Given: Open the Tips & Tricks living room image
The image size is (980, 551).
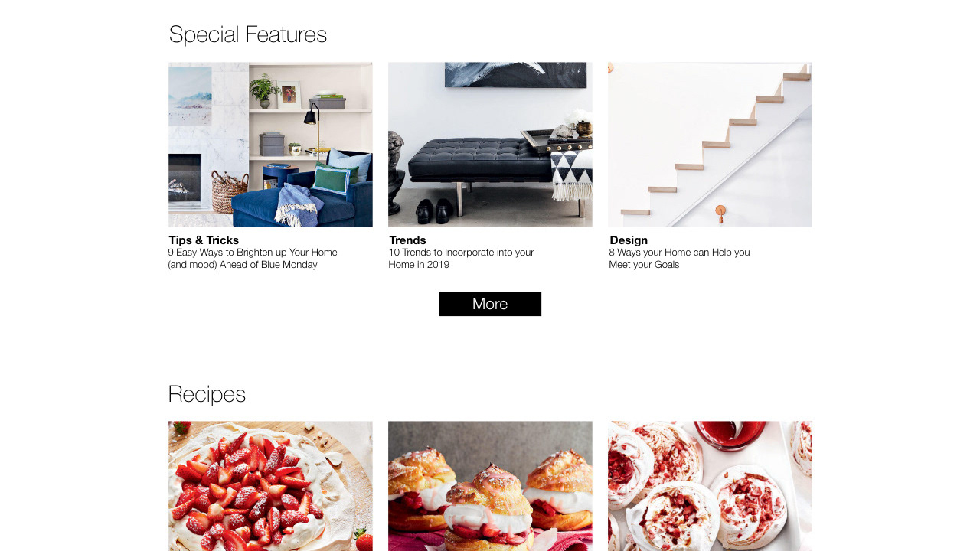Looking at the screenshot, I should pyautogui.click(x=270, y=145).
